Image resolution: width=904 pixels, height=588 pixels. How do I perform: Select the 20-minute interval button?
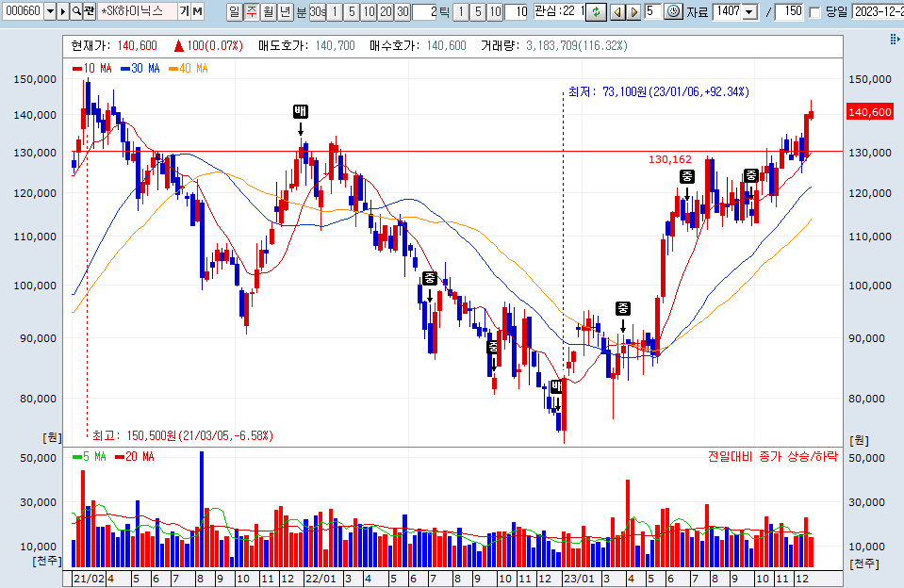pyautogui.click(x=386, y=11)
